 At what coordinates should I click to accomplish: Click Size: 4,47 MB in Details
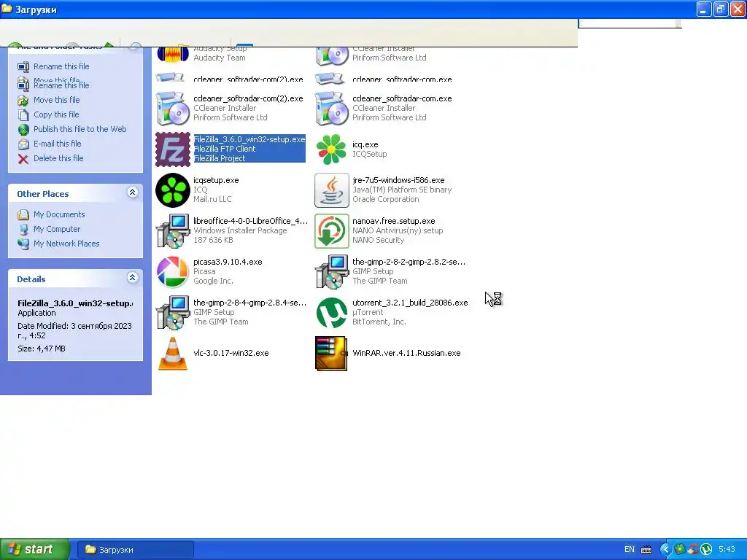tap(42, 349)
